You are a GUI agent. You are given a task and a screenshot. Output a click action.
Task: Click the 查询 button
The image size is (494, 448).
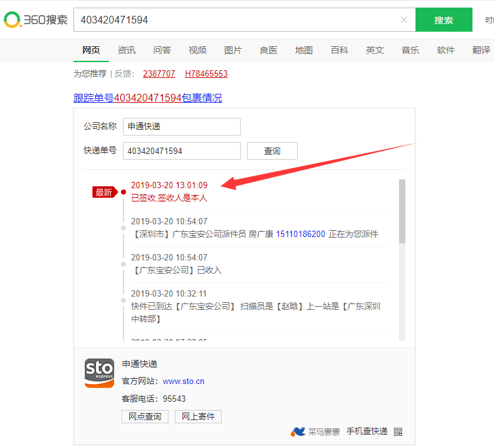pyautogui.click(x=272, y=151)
